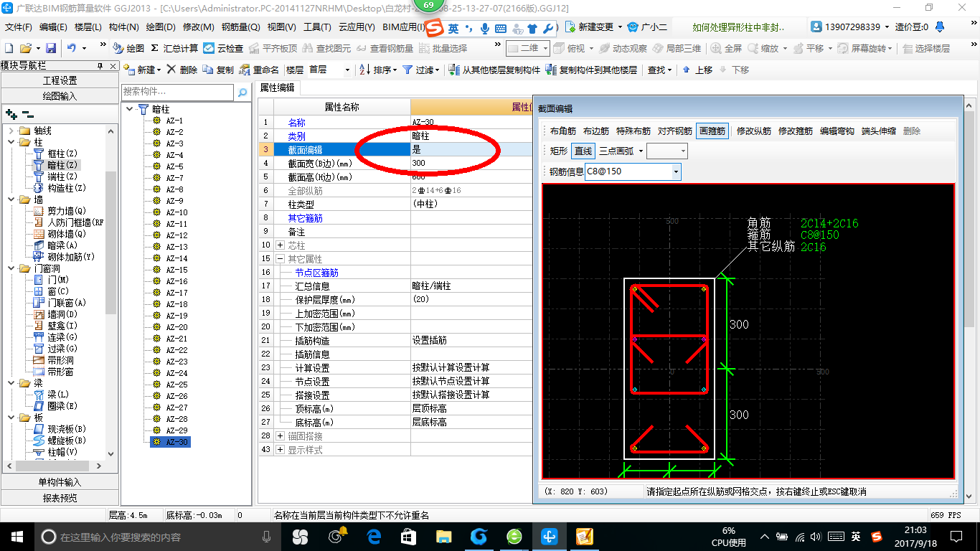Image resolution: width=980 pixels, height=551 pixels.
Task: Open the 视图(V) menu
Action: [x=281, y=27]
